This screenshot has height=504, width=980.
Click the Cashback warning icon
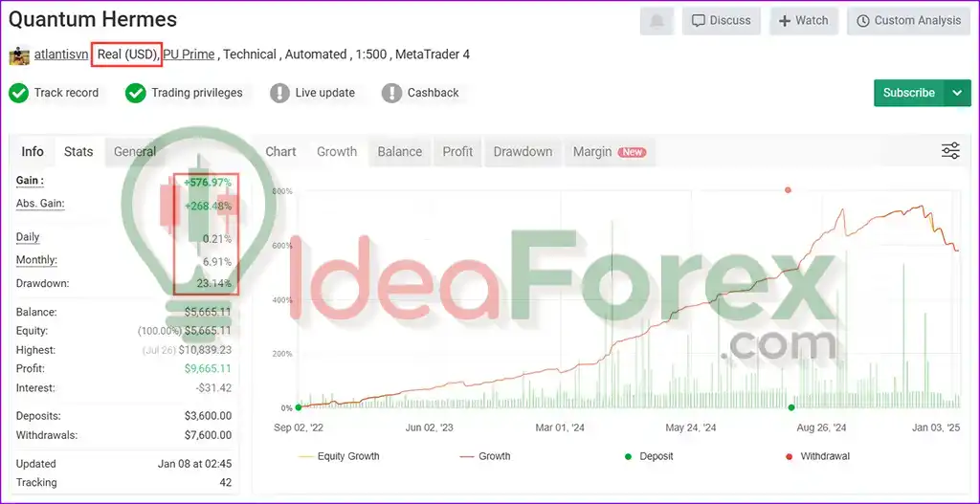point(391,93)
